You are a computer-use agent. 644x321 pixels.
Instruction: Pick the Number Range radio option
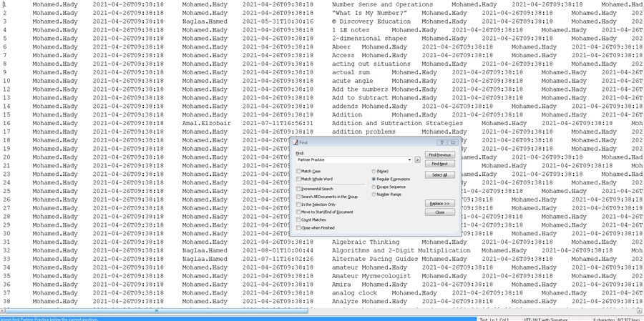tap(374, 194)
